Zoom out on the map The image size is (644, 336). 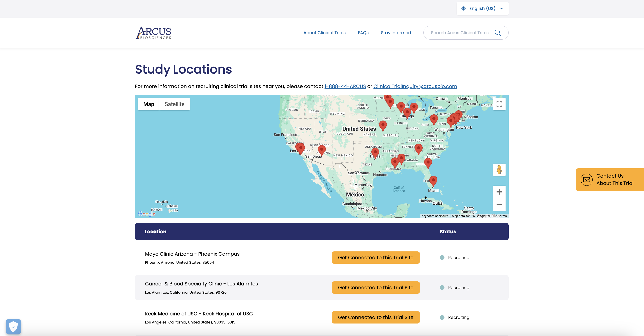click(x=499, y=204)
